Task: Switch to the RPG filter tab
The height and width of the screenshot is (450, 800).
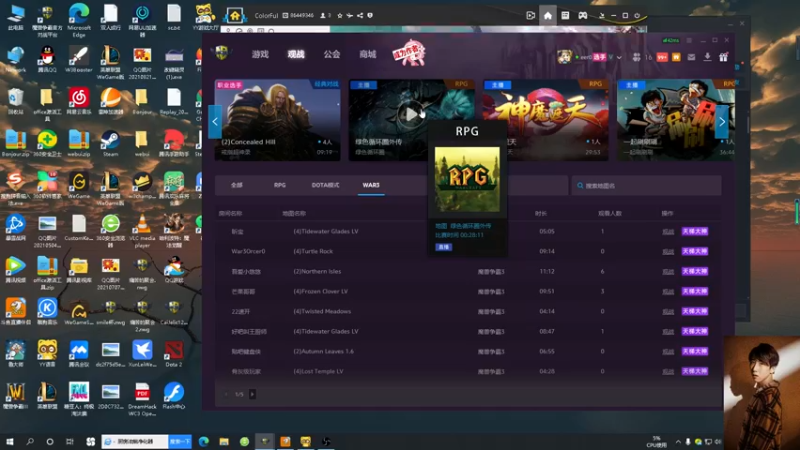Action: [280, 185]
